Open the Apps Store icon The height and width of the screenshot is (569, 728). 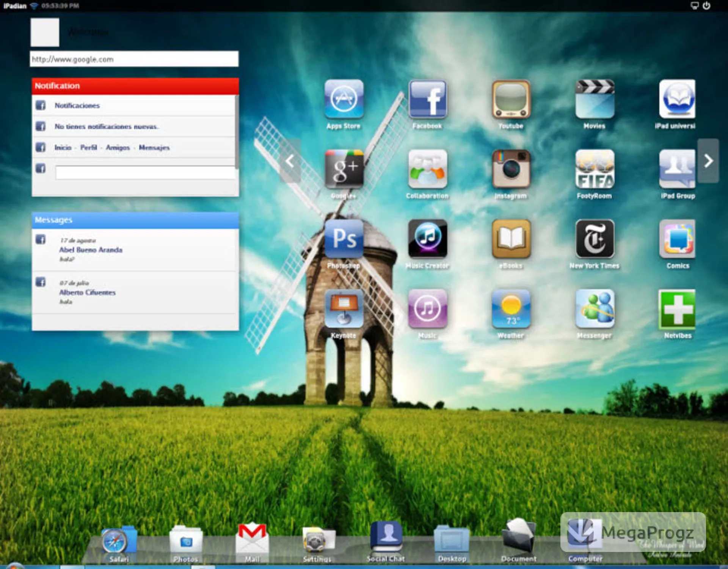point(344,99)
